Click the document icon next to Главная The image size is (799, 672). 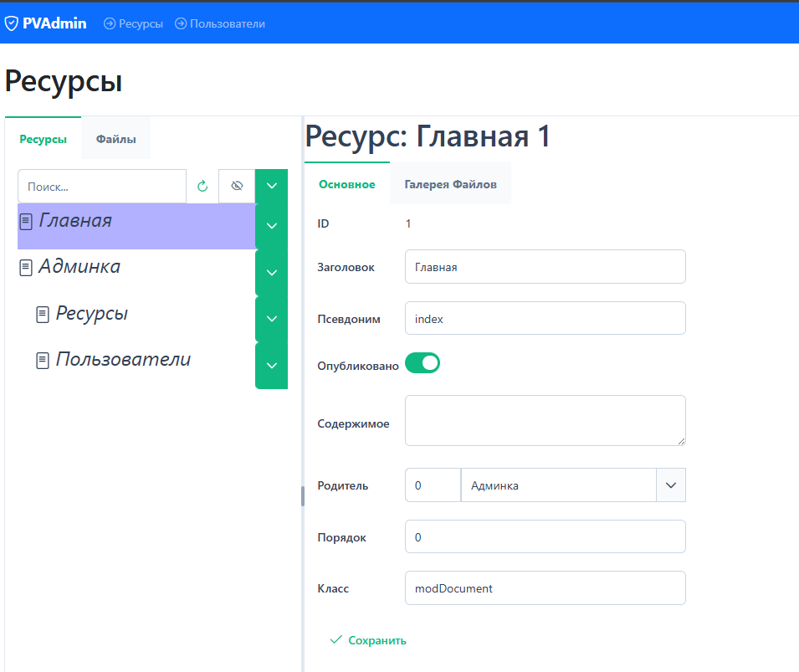[x=26, y=223]
